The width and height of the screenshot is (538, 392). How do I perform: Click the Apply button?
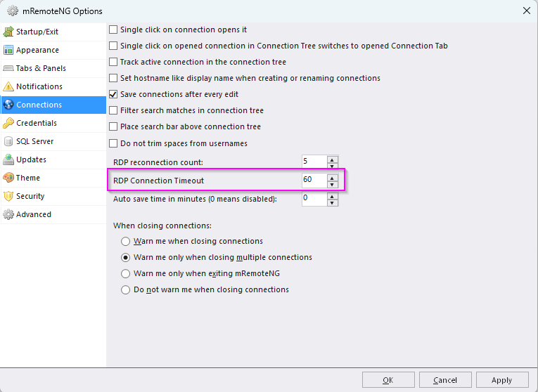coord(502,380)
